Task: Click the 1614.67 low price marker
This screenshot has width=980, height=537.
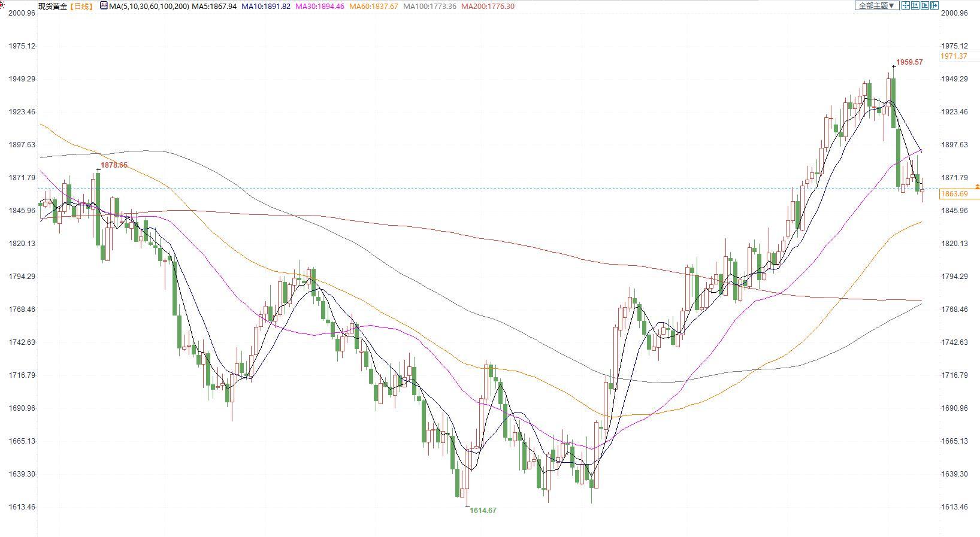Action: click(483, 511)
